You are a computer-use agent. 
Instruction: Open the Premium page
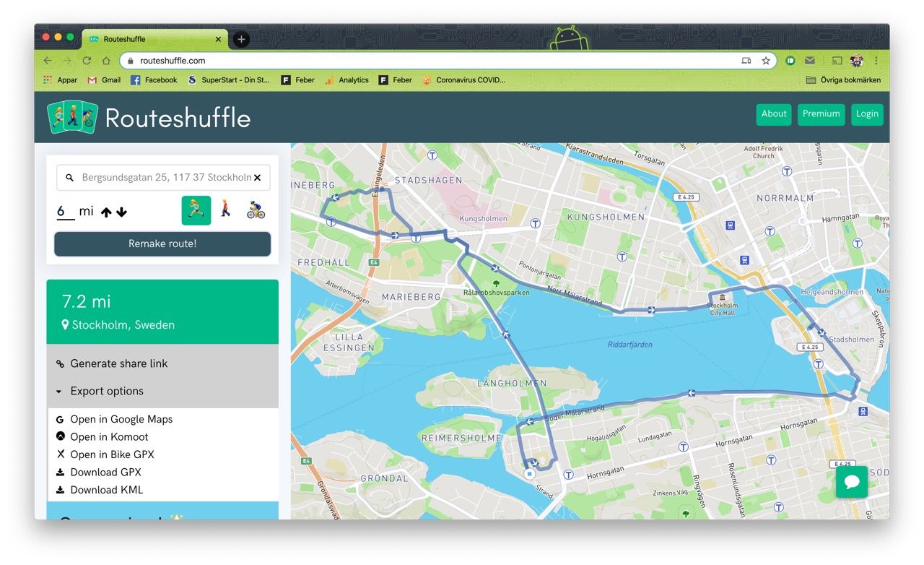[x=821, y=114]
